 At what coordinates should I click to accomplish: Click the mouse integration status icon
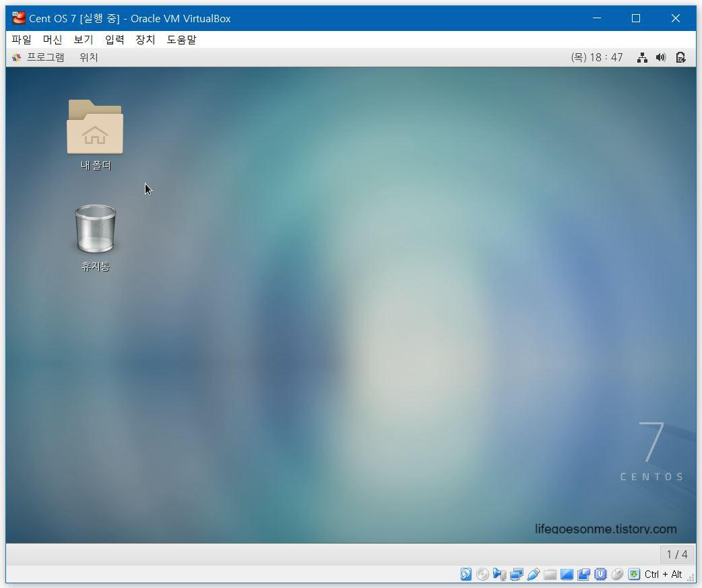coord(617,574)
